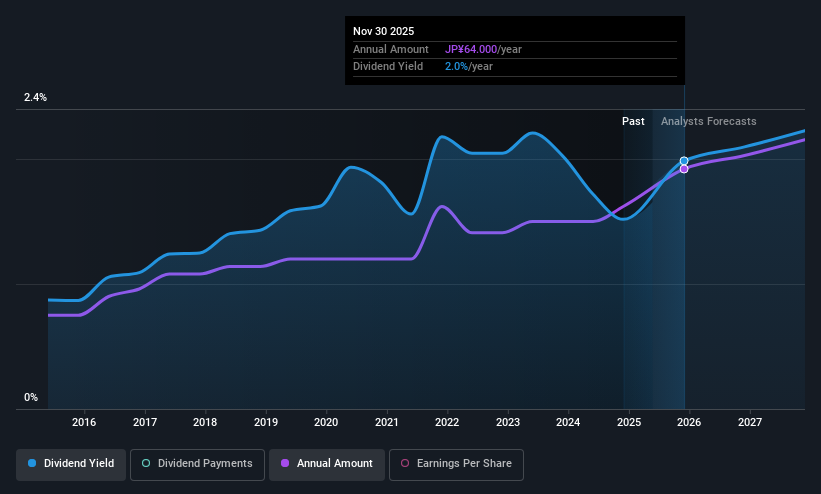Click the Dividend Yield tooltip row label

(x=388, y=67)
